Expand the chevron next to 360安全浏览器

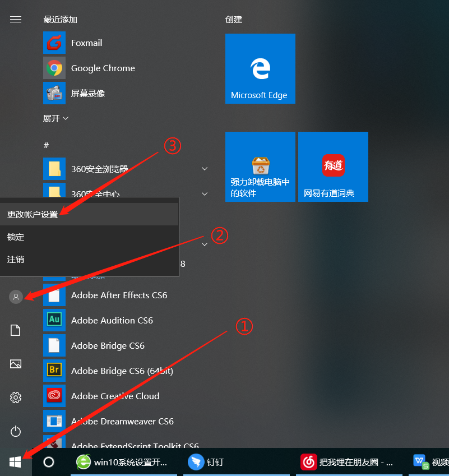coord(204,168)
